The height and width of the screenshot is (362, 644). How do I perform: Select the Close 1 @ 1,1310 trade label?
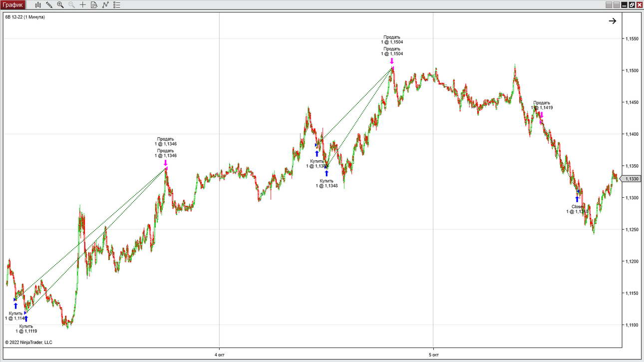(577, 209)
